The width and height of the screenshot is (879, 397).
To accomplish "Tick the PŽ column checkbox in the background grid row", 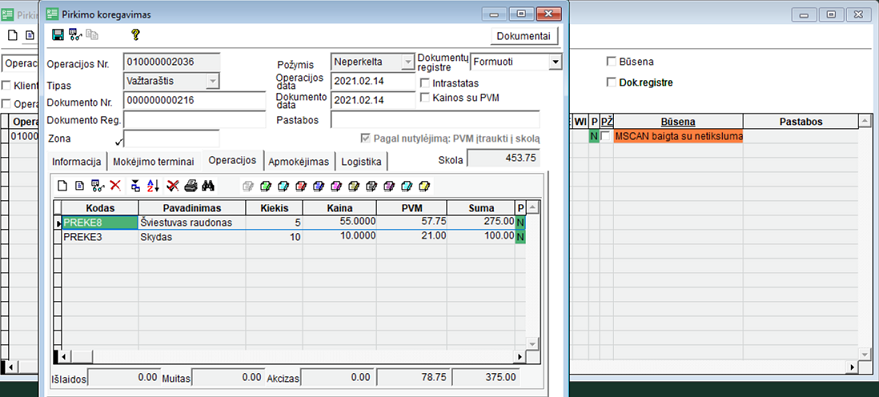I will click(605, 136).
